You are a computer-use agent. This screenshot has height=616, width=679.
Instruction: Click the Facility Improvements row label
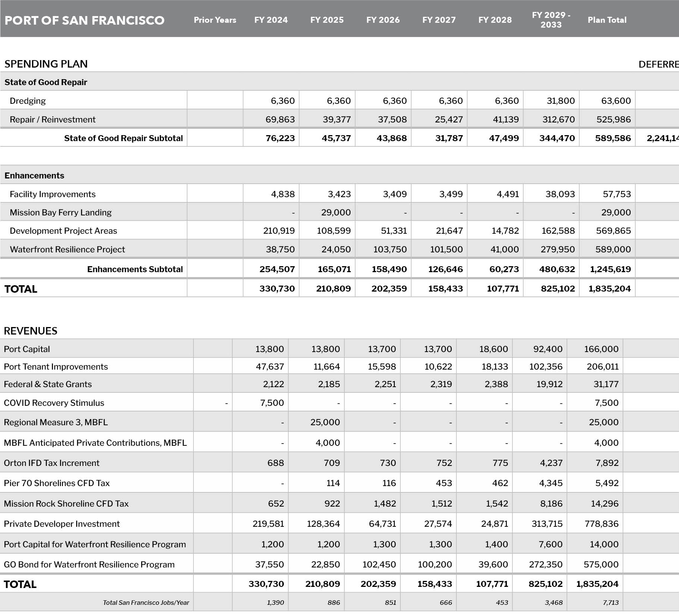coord(53,194)
